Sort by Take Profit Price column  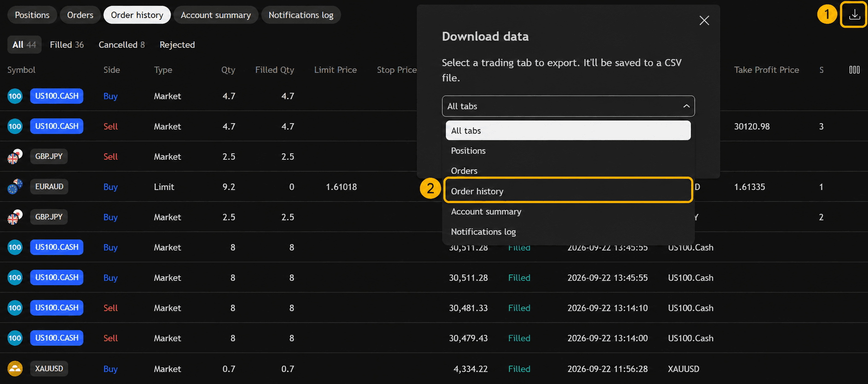[766, 70]
